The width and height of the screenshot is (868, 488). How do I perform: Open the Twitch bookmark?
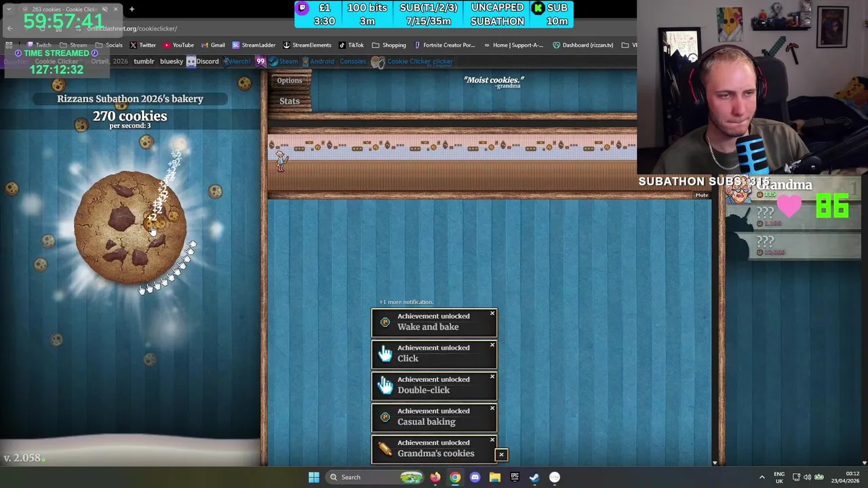coord(39,45)
